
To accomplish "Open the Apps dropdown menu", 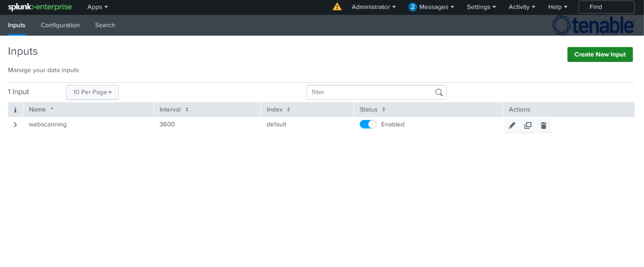I will pos(98,7).
